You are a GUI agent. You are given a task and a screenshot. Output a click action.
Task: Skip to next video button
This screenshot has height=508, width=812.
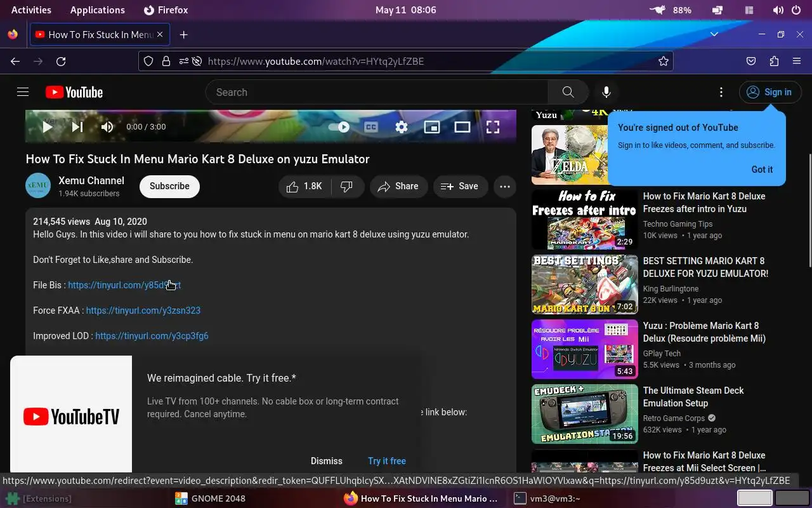(77, 127)
